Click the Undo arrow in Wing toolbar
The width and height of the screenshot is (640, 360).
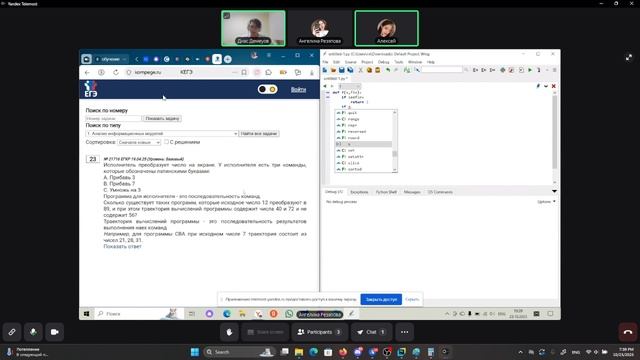pos(388,70)
